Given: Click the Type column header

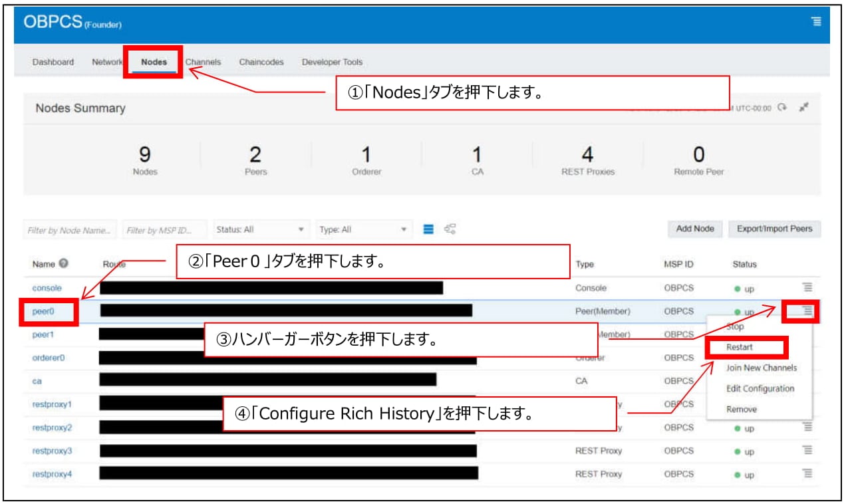Looking at the screenshot, I should [585, 264].
